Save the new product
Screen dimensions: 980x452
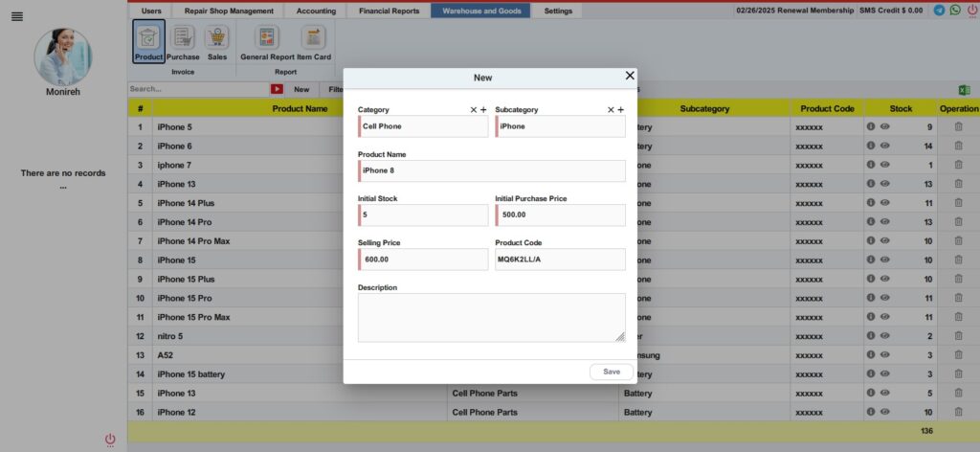(612, 372)
